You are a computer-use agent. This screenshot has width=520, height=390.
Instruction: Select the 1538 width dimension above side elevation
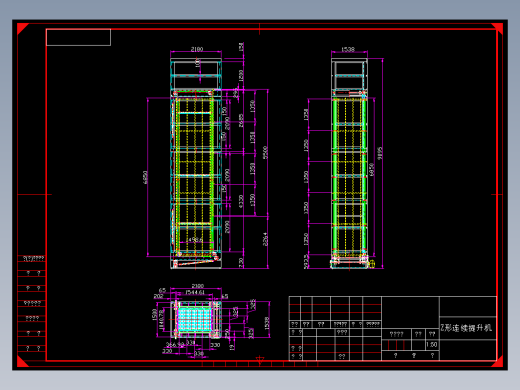(348, 49)
